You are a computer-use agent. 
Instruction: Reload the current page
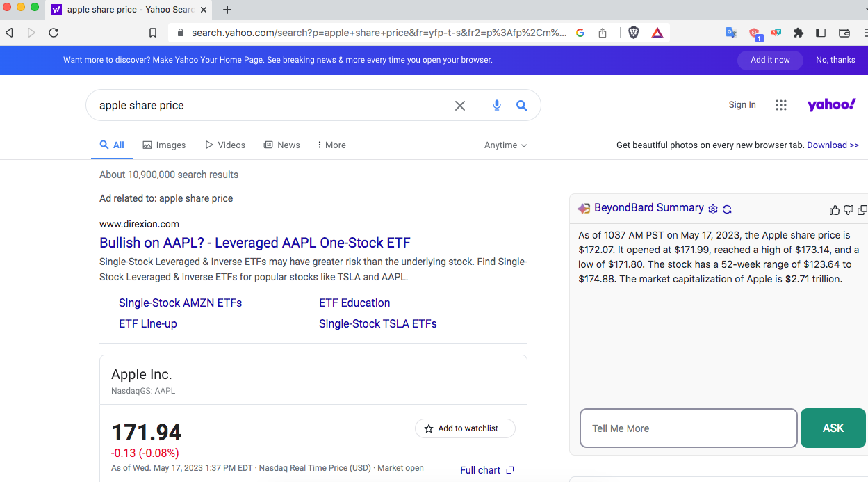pos(54,33)
